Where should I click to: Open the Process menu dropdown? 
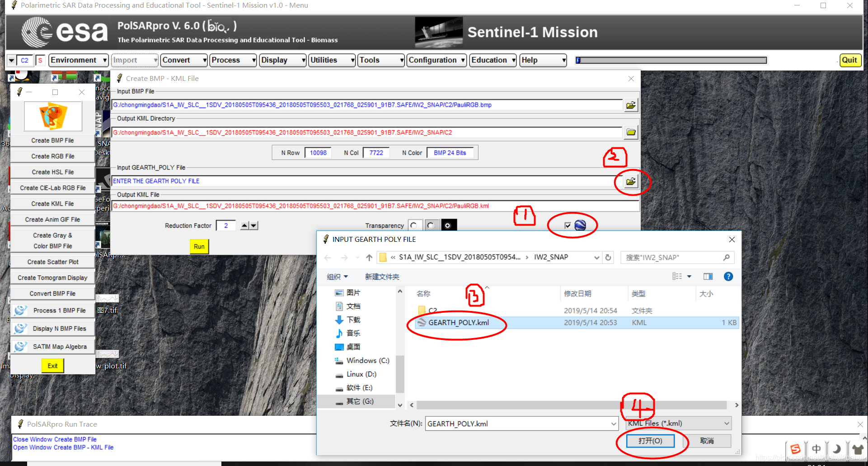point(233,60)
